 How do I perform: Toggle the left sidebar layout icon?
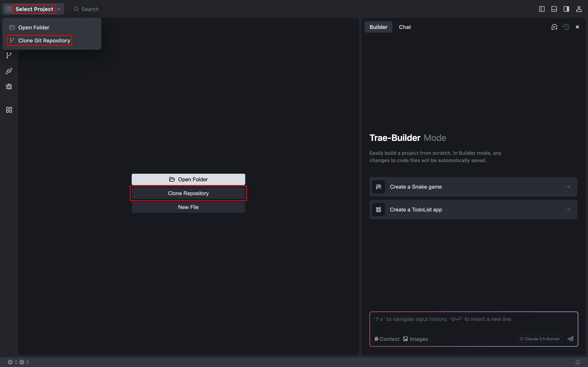542,9
